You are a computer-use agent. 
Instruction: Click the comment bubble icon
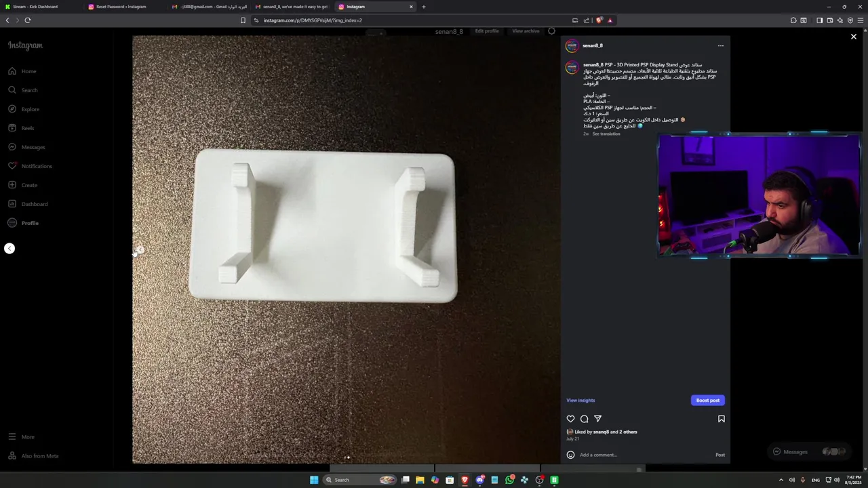(x=584, y=419)
